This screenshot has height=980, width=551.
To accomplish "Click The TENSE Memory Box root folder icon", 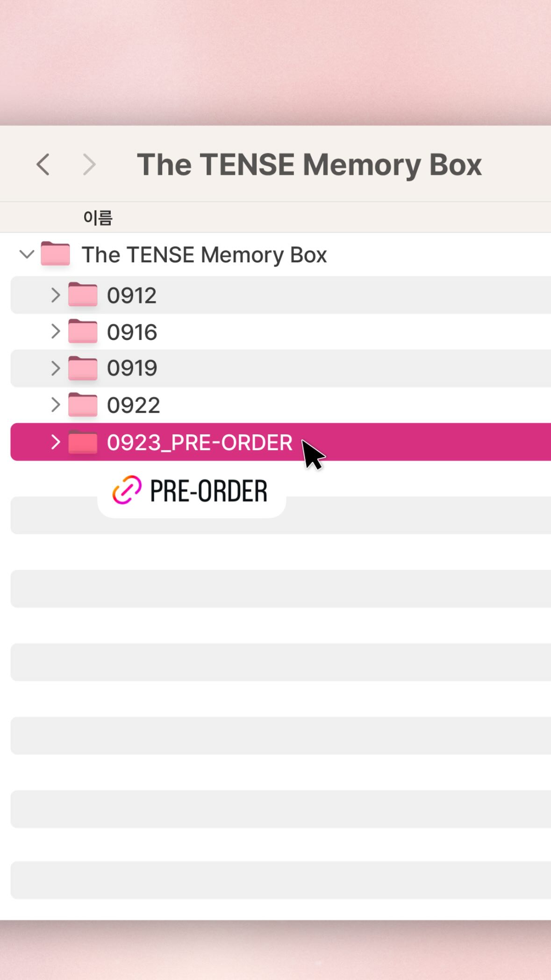I will coord(55,254).
